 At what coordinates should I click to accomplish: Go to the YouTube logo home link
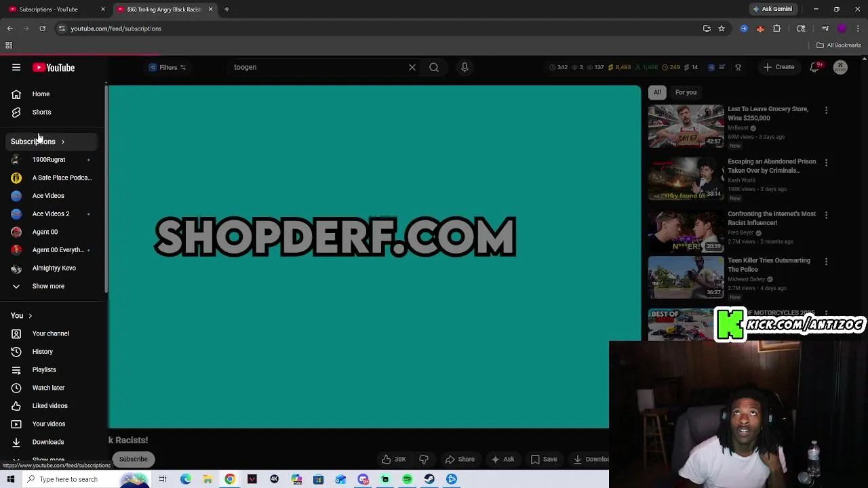pos(54,68)
